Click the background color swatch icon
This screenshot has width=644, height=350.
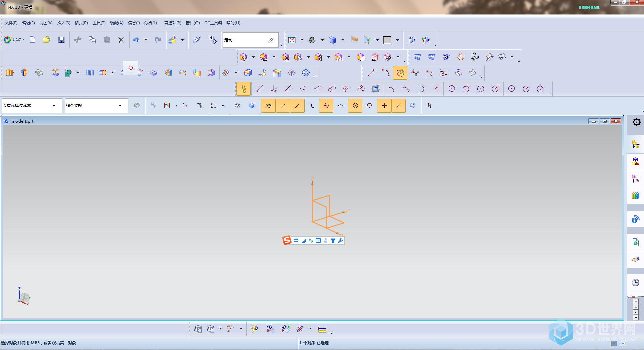387,40
